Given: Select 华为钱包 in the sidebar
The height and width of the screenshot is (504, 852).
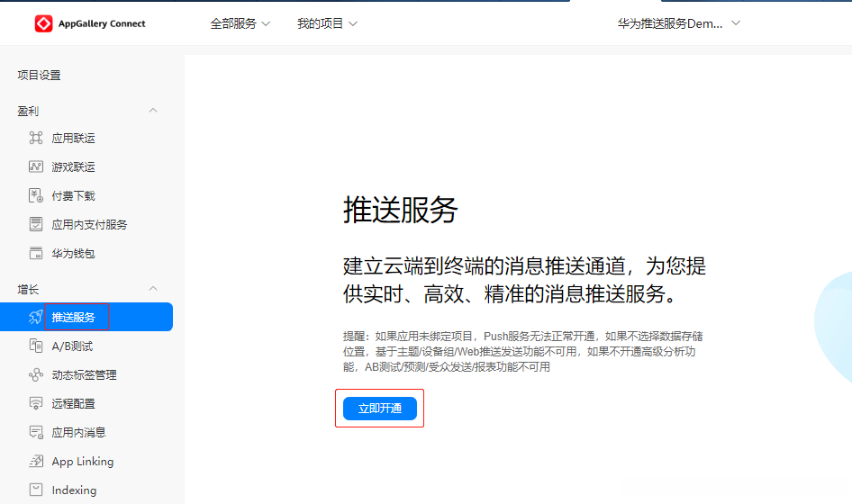Looking at the screenshot, I should click(73, 253).
